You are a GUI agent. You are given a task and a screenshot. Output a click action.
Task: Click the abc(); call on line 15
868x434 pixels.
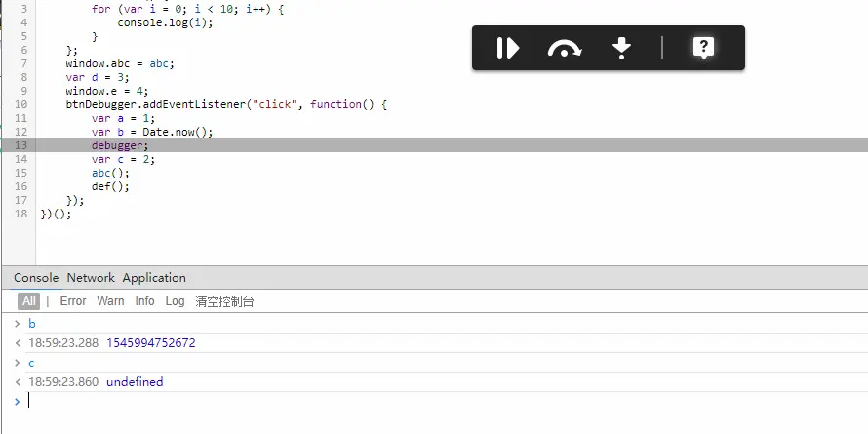[x=110, y=173]
